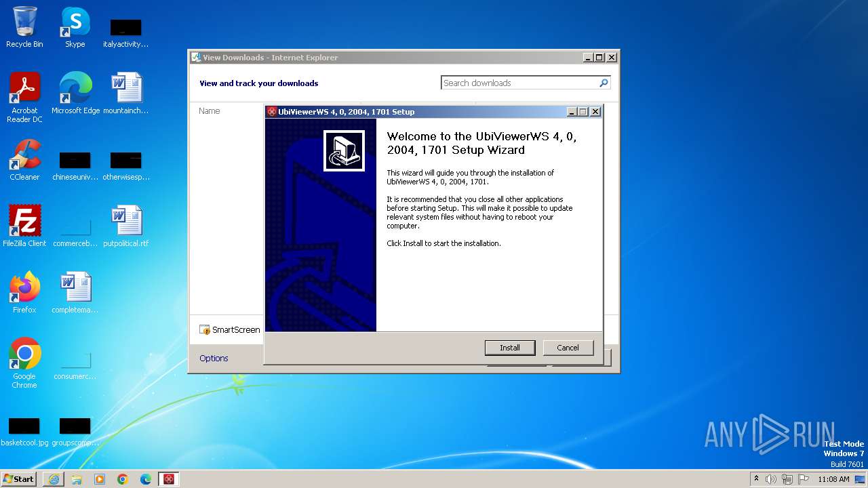Cancel the UbiViewerWS setup wizard

click(568, 348)
